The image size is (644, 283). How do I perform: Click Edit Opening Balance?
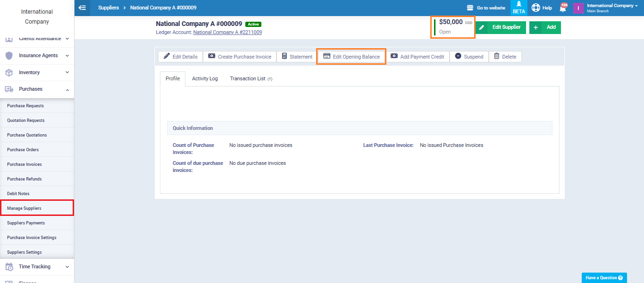(x=351, y=57)
